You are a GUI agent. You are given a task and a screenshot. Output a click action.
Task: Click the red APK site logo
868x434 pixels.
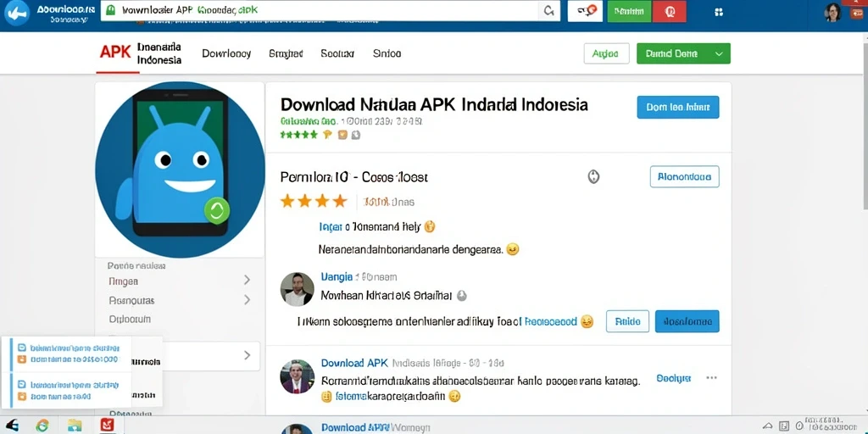pyautogui.click(x=115, y=52)
